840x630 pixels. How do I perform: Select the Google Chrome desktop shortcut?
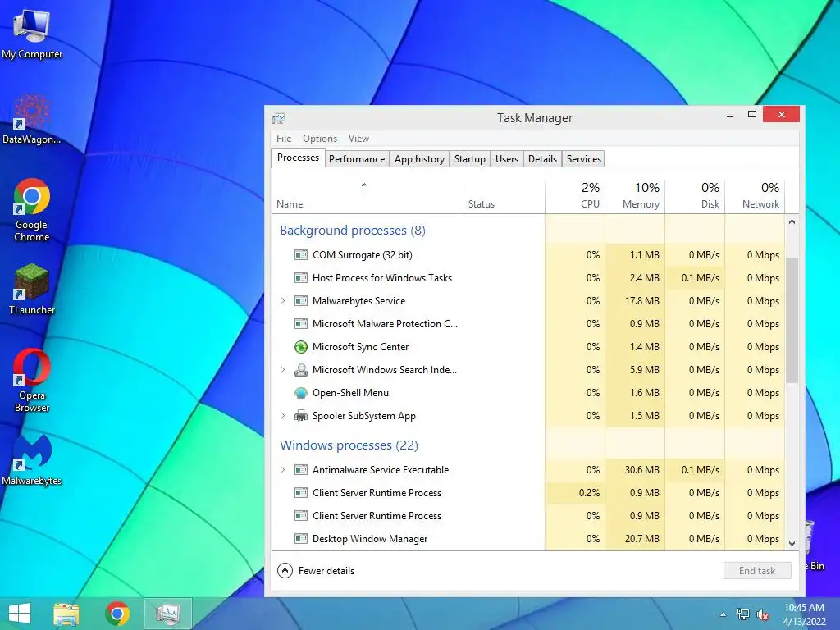pyautogui.click(x=32, y=209)
